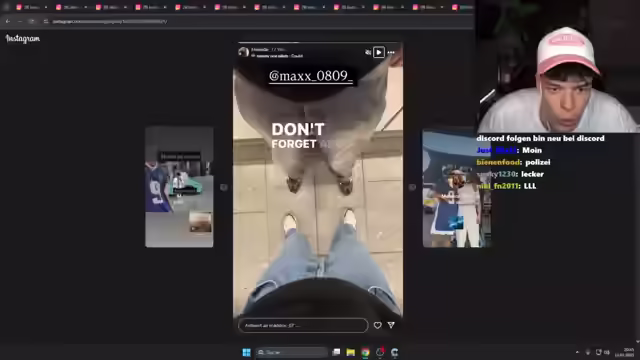This screenshot has height=360, width=640.
Task: Open the next story preview thumbnail
Action: tap(456, 189)
